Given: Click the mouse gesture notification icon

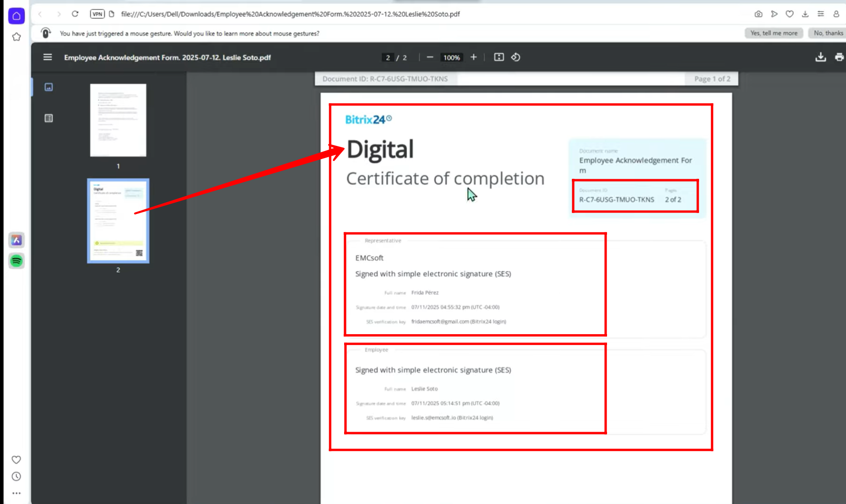Looking at the screenshot, I should click(x=46, y=33).
